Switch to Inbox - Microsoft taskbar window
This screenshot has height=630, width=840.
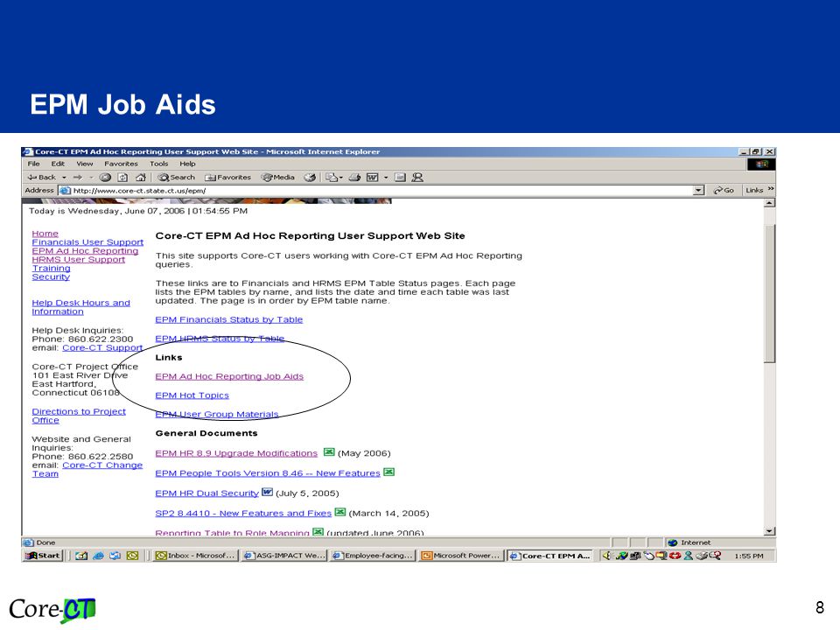(x=195, y=556)
